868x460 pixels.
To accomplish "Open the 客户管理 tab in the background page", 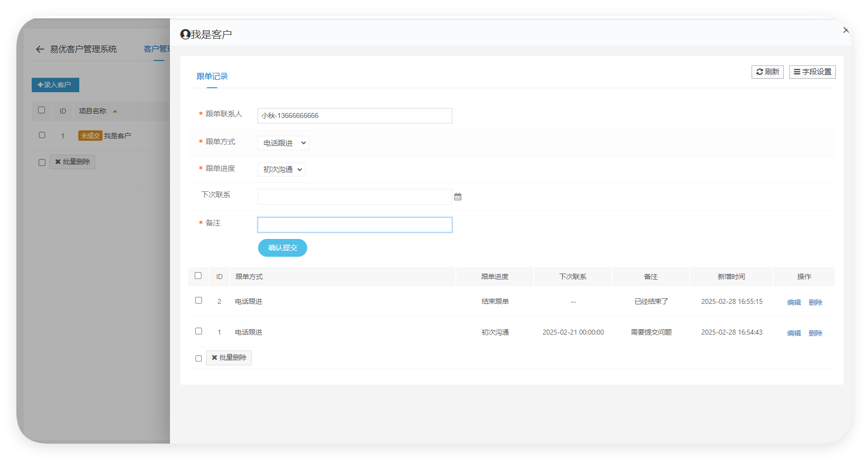I will click(x=157, y=49).
